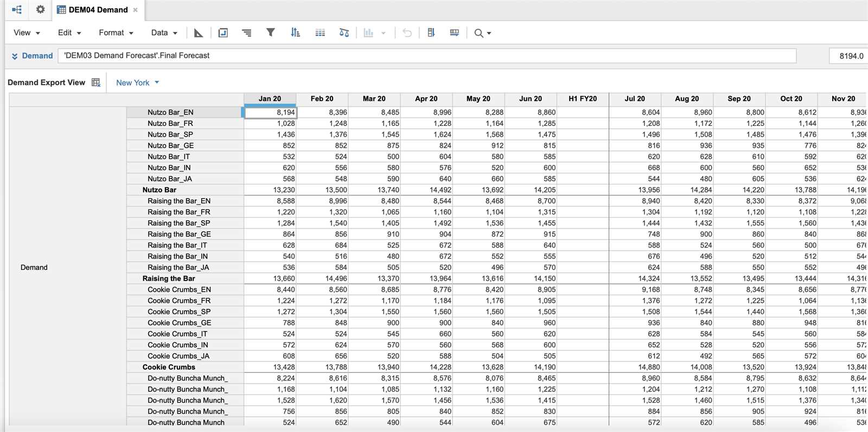Select the Nutzo Bar_FR row header
Screen dimensions: 868x432
click(185, 123)
